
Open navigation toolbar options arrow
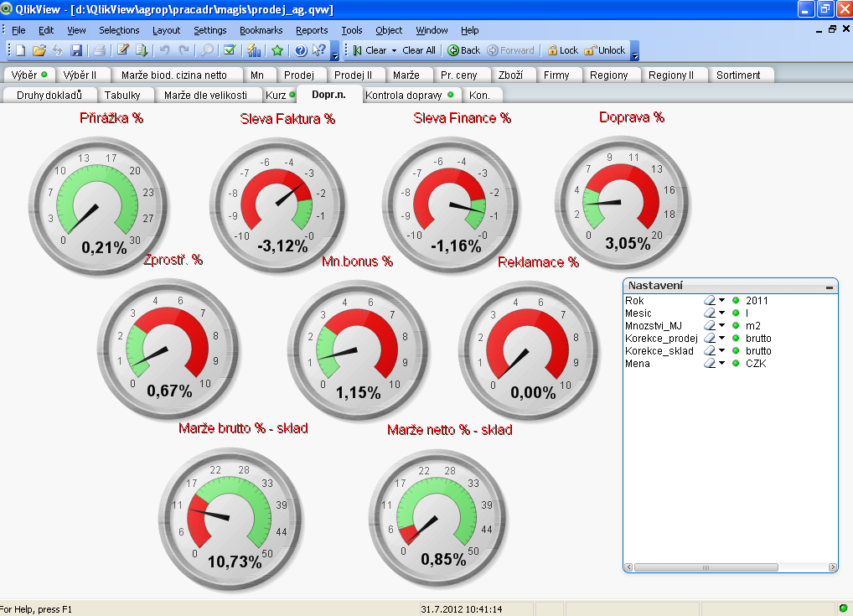click(634, 50)
